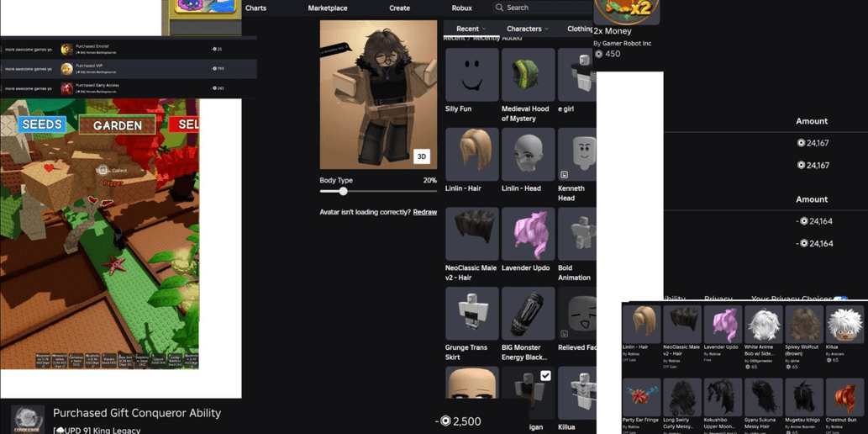The width and height of the screenshot is (868, 434).
Task: Open the Clothing category tab
Action: pos(580,29)
